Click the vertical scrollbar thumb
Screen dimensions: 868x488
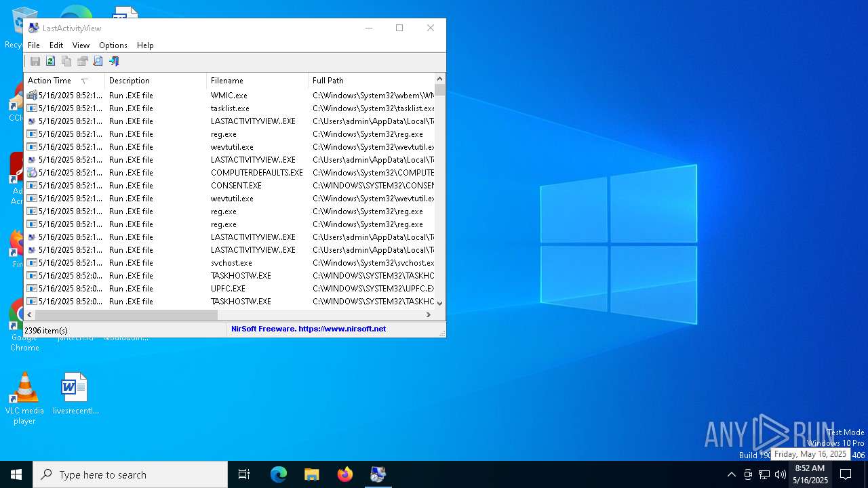[440, 89]
